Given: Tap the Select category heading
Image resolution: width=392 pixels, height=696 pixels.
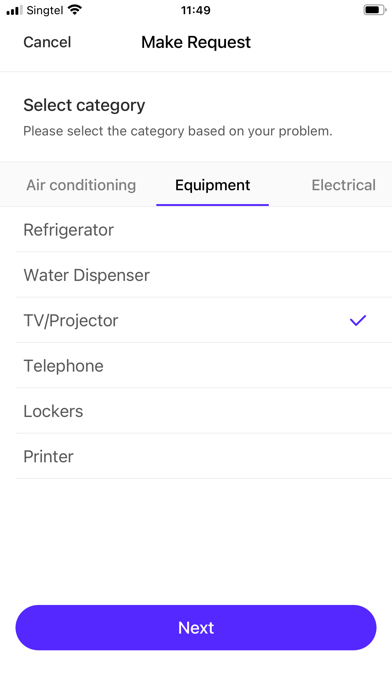Looking at the screenshot, I should [x=84, y=105].
